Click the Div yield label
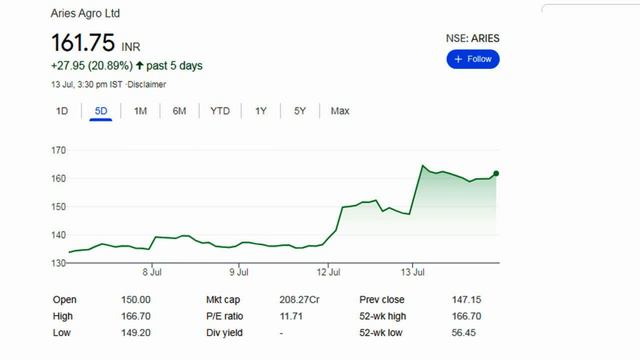Image resolution: width=640 pixels, height=360 pixels. click(x=224, y=333)
